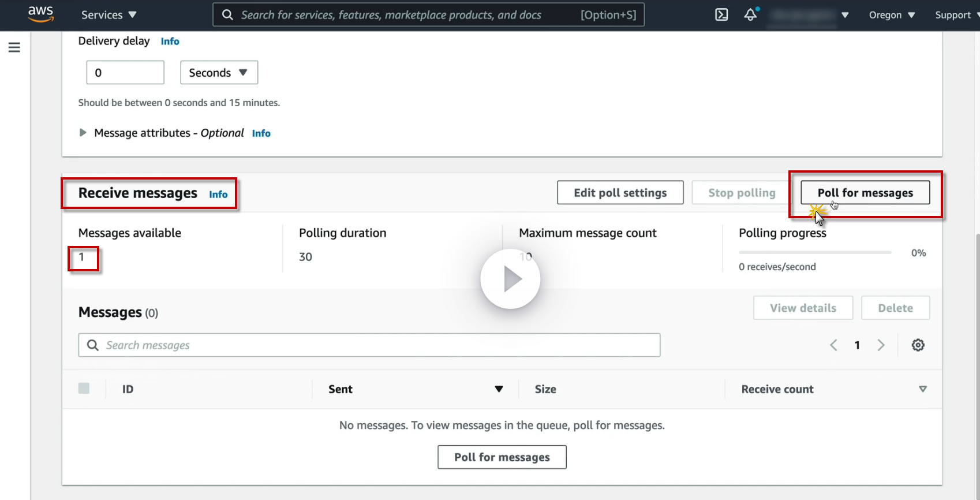Open the hamburger side navigation menu
Image resolution: width=980 pixels, height=500 pixels.
[x=14, y=47]
